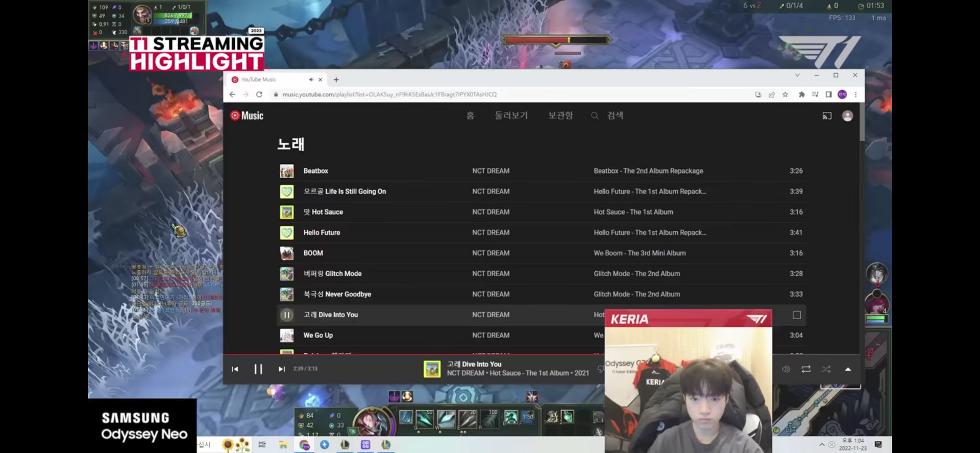The width and height of the screenshot is (980, 453).
Task: Toggle shuffle in the player bar
Action: [826, 369]
